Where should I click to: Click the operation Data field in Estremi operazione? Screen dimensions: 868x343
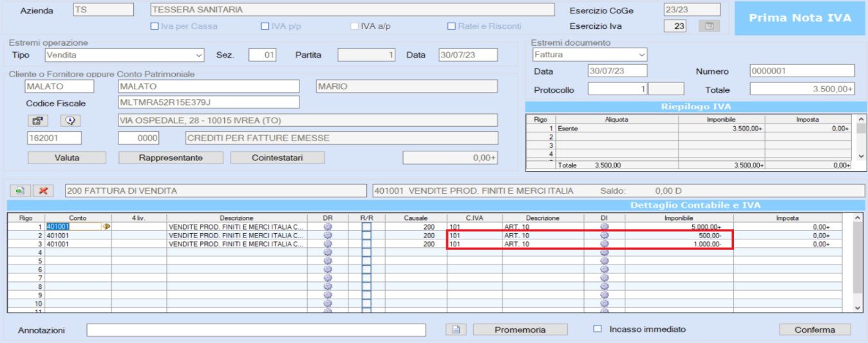[x=468, y=55]
